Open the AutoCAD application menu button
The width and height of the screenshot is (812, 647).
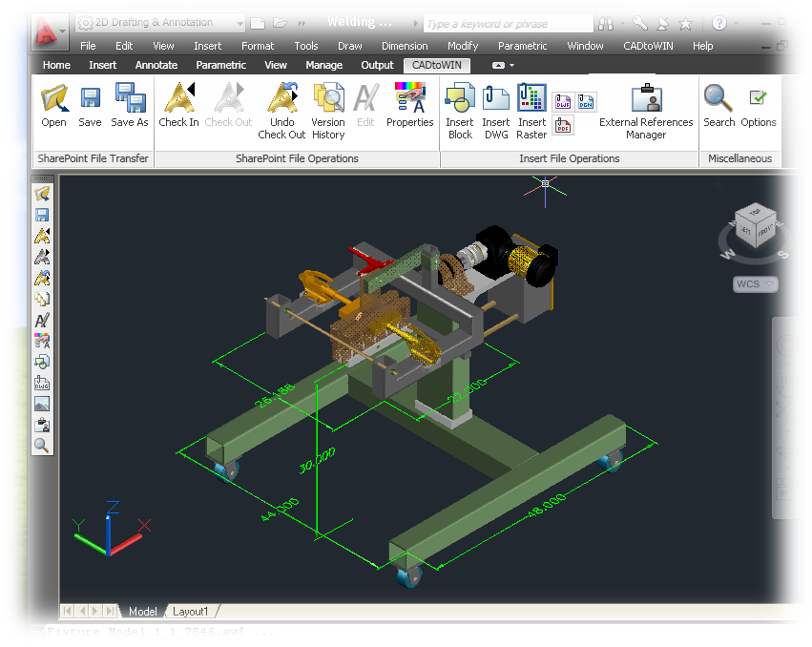click(51, 32)
